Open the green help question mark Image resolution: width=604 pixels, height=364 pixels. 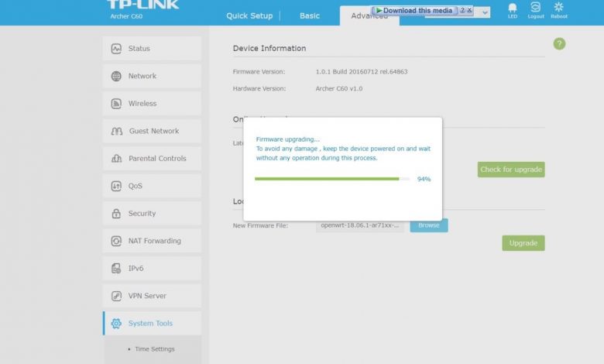click(x=559, y=44)
